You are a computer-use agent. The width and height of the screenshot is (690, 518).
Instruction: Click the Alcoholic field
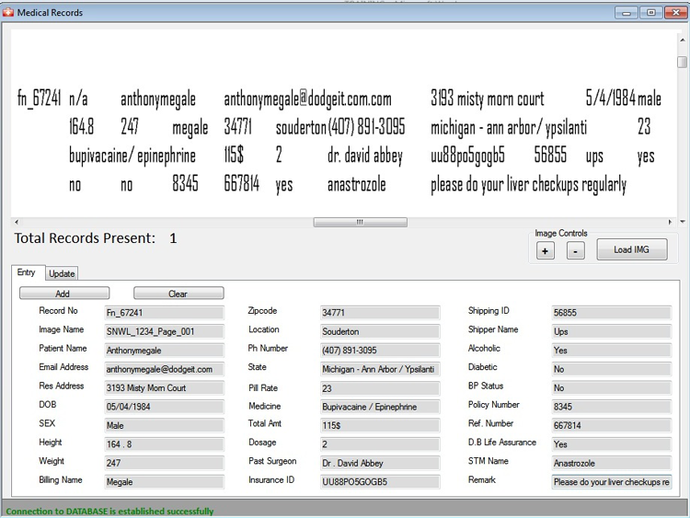611,350
